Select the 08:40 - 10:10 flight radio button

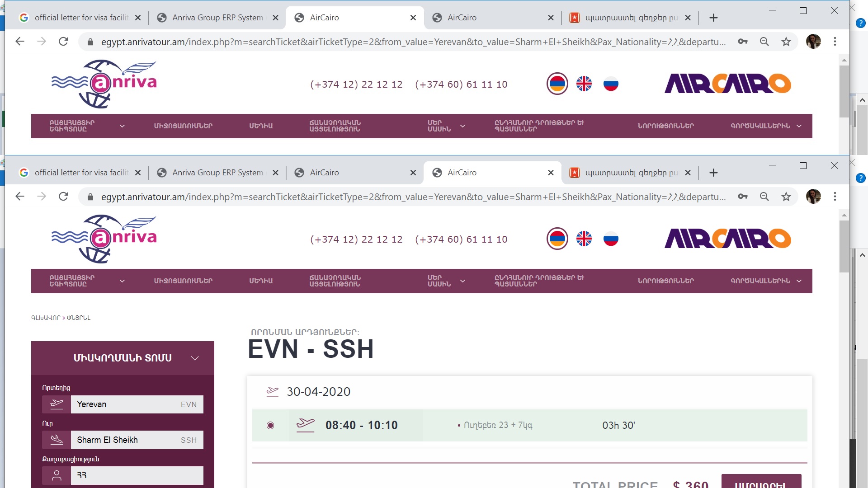[270, 425]
